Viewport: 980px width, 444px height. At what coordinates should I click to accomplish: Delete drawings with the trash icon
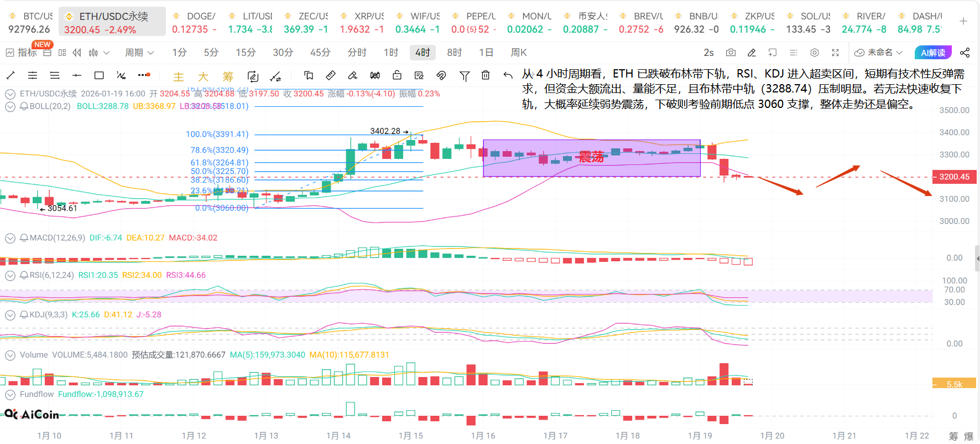(x=486, y=75)
